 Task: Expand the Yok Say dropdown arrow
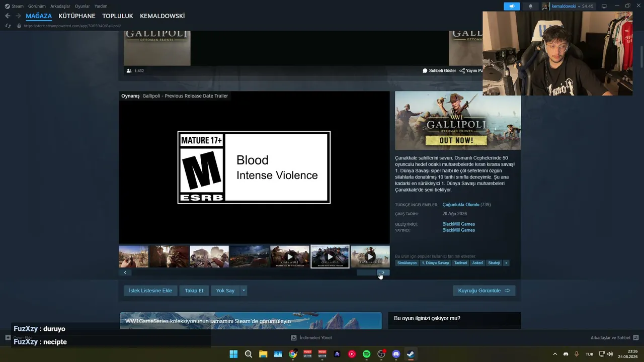click(x=244, y=291)
